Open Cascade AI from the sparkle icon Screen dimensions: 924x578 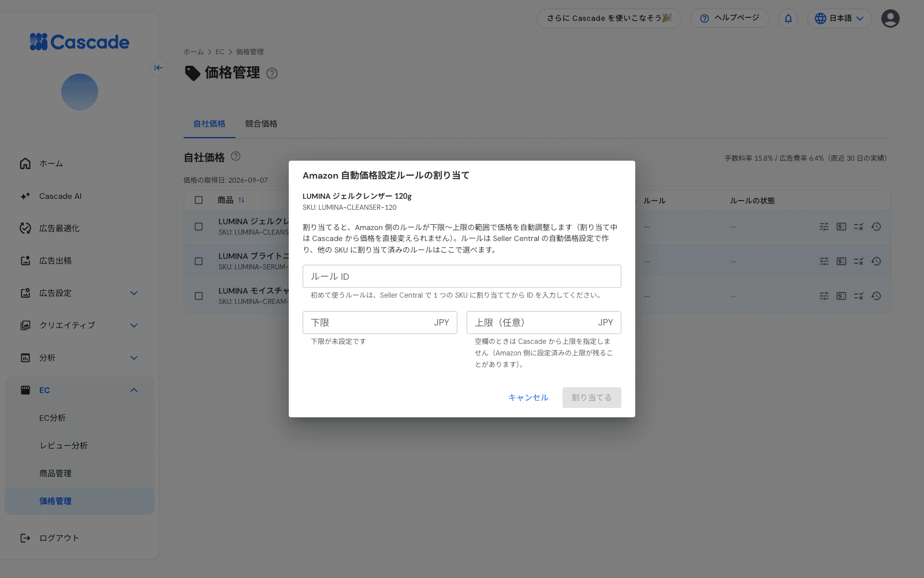pos(25,196)
